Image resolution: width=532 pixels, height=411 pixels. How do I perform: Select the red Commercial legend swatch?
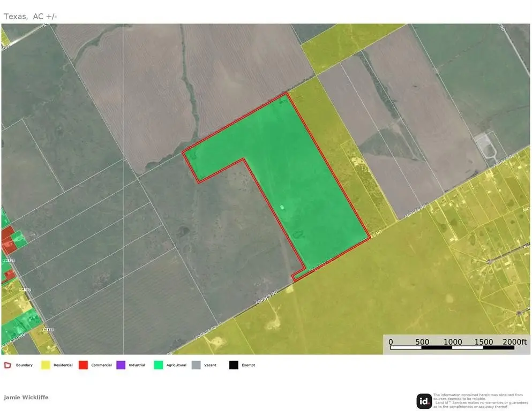pyautogui.click(x=83, y=365)
